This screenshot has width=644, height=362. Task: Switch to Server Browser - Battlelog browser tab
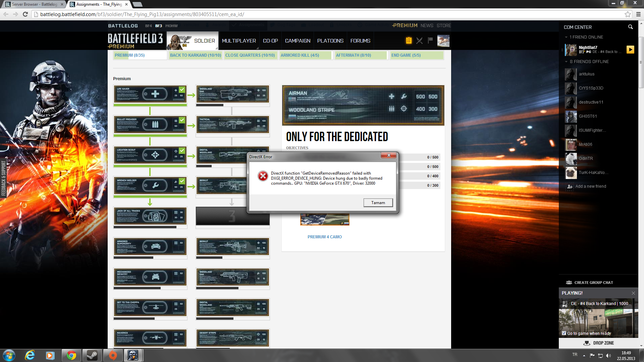pyautogui.click(x=34, y=4)
